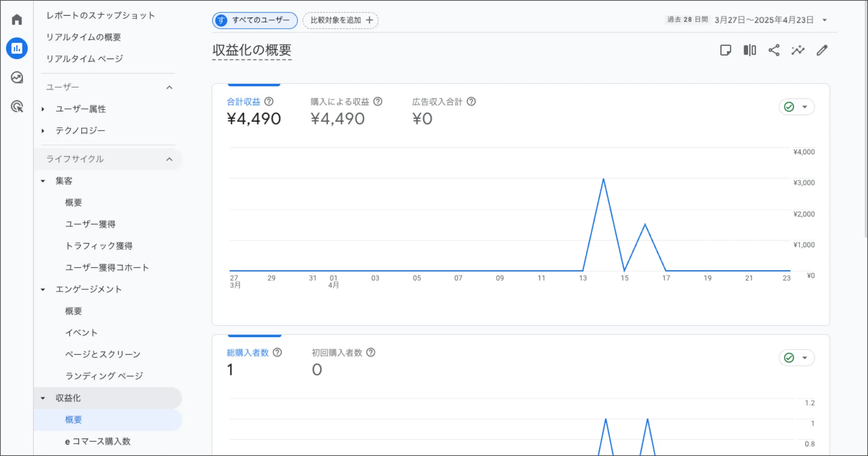Click the revenue chart peak near April 14
The width and height of the screenshot is (868, 456).
[x=603, y=179]
